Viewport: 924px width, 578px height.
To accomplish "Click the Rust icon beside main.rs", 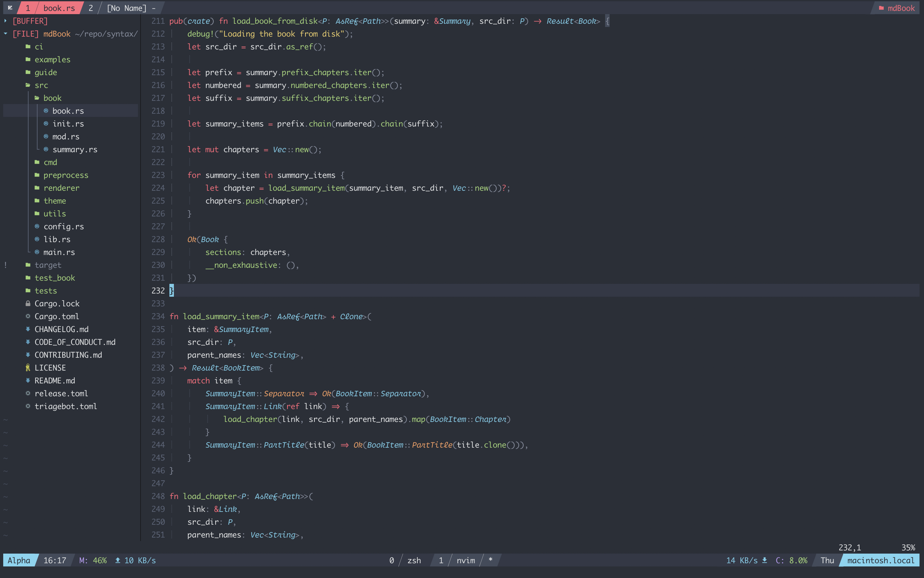I will [37, 252].
